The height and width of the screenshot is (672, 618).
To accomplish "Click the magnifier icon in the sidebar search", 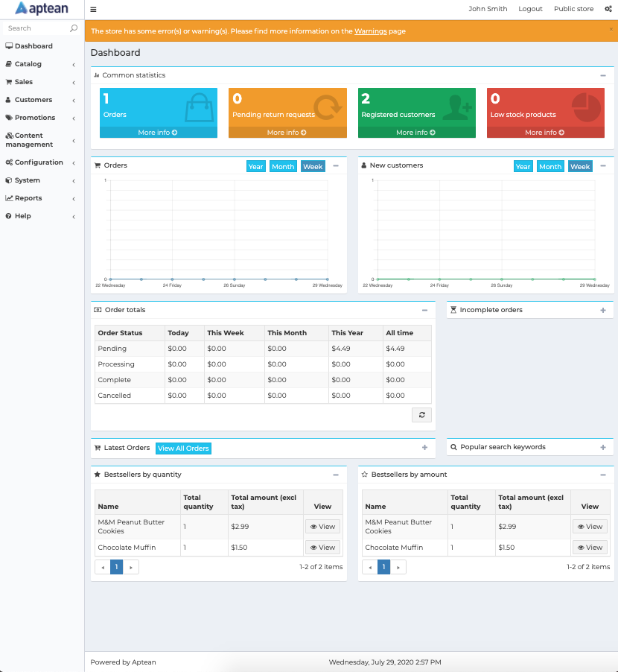I will pos(74,27).
